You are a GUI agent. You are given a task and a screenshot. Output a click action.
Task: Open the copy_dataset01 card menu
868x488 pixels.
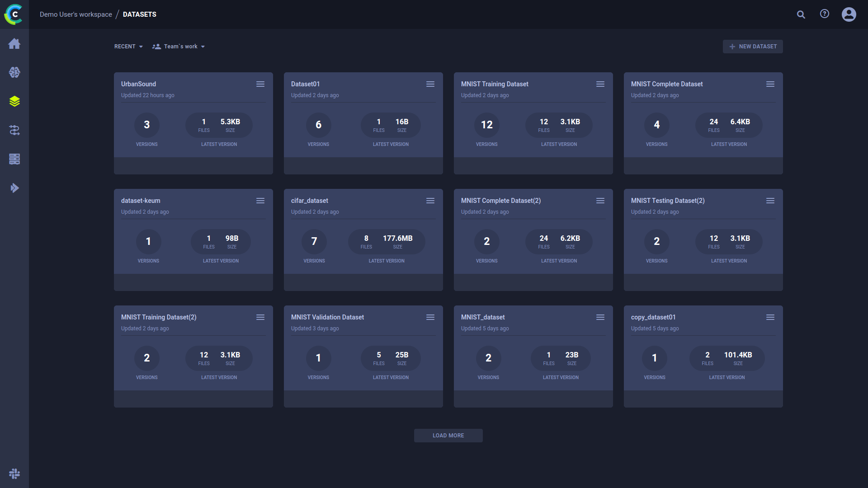(770, 317)
